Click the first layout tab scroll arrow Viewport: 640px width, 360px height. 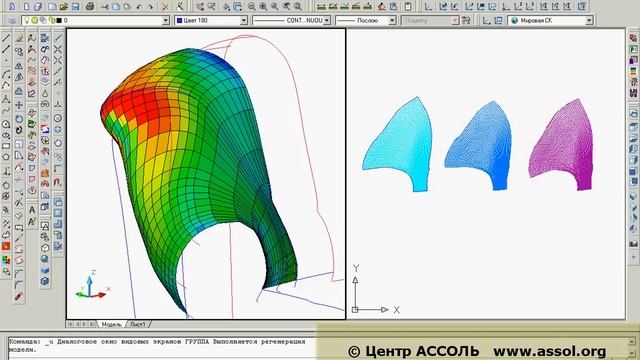(71, 324)
